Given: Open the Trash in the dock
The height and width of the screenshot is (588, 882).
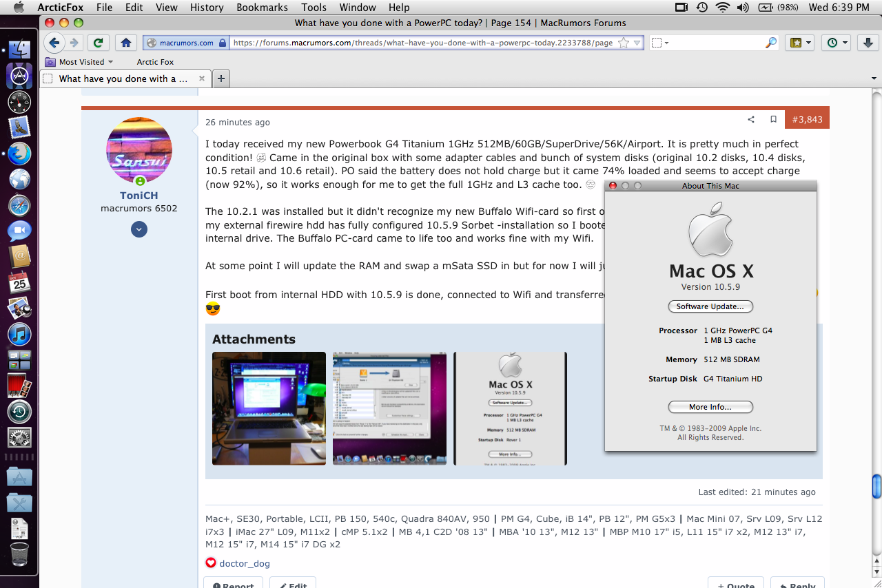Looking at the screenshot, I should pyautogui.click(x=19, y=554).
